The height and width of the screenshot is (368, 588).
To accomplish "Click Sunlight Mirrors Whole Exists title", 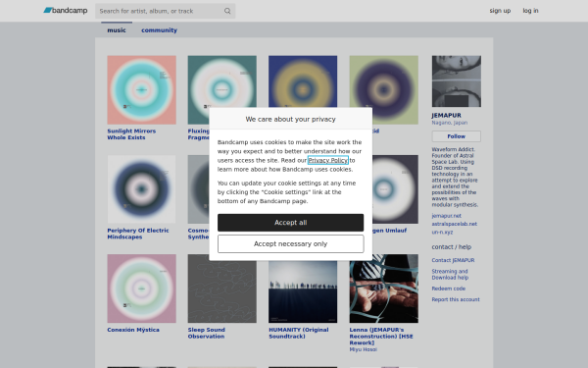I will click(x=131, y=134).
